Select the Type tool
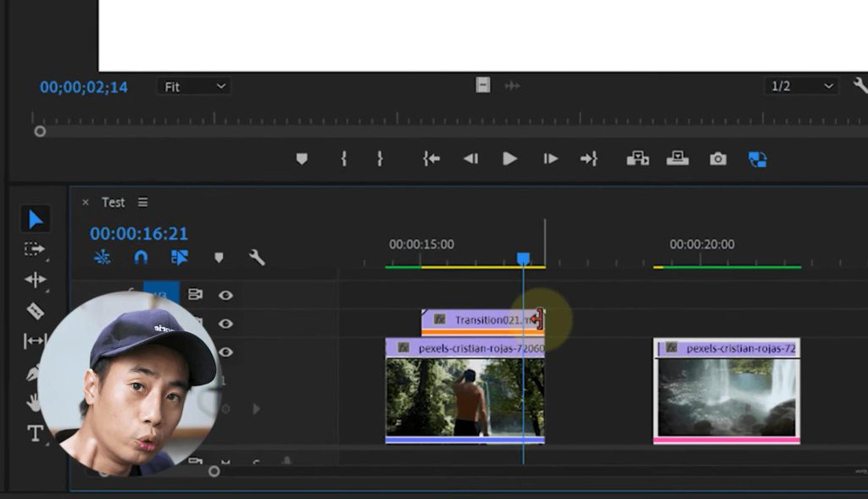Image resolution: width=868 pixels, height=499 pixels. pos(35,434)
